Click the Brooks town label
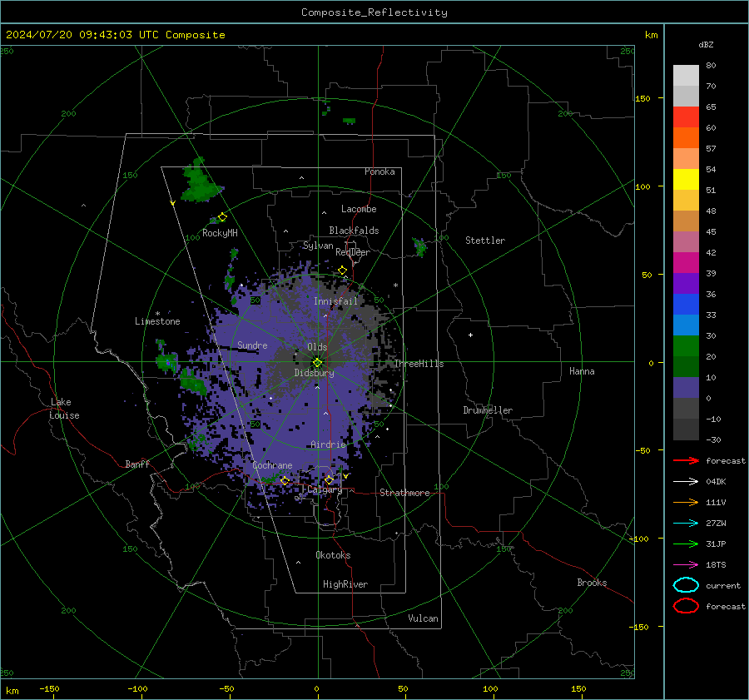The width and height of the screenshot is (749, 700). [x=592, y=583]
